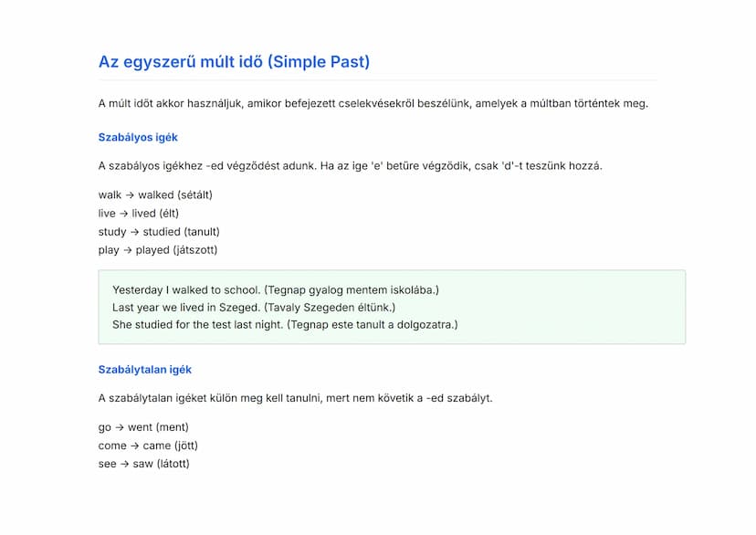Click the translation "(Tegnap gyalog mentem iskolába.)"
The width and height of the screenshot is (756, 535).
pyautogui.click(x=352, y=289)
